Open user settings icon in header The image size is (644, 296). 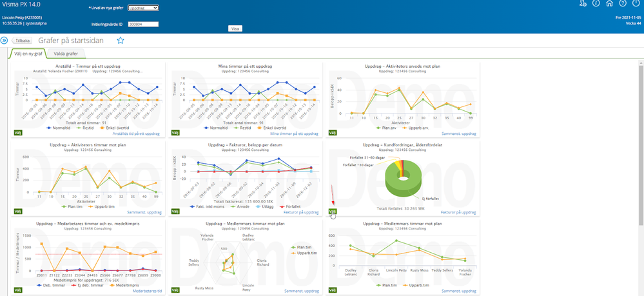(x=582, y=3)
